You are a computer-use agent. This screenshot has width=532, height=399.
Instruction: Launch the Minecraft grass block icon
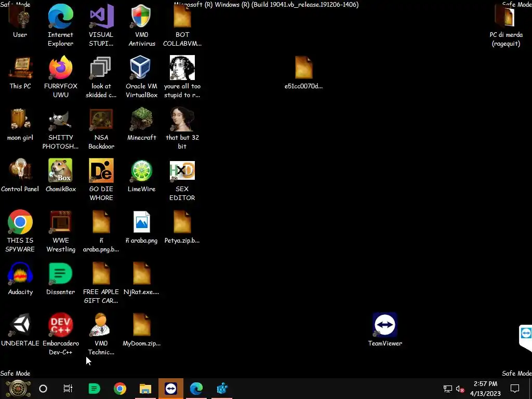(141, 119)
